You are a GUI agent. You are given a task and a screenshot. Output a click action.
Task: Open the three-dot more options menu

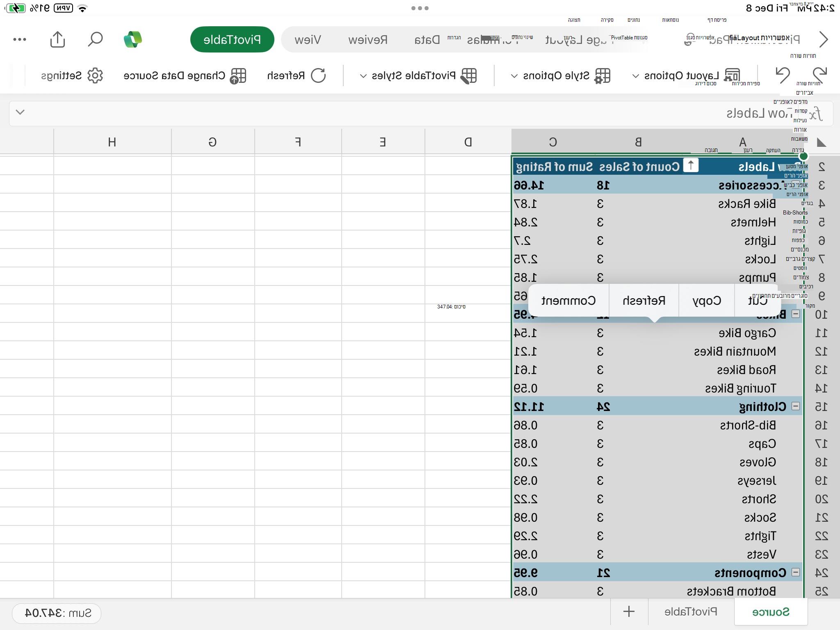[x=20, y=39]
